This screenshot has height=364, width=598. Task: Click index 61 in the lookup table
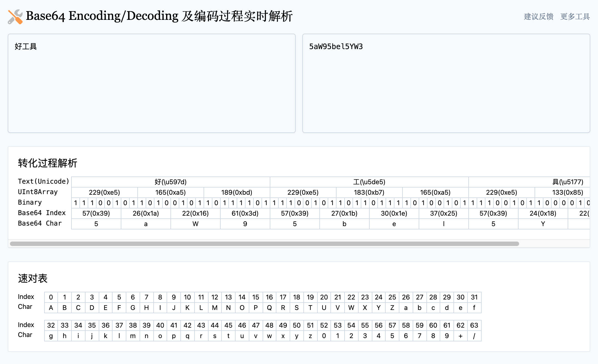447,325
